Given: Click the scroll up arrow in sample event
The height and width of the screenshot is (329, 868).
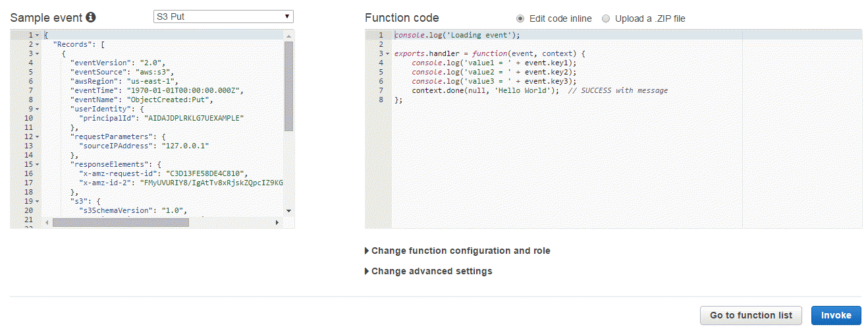Looking at the screenshot, I should [x=288, y=34].
